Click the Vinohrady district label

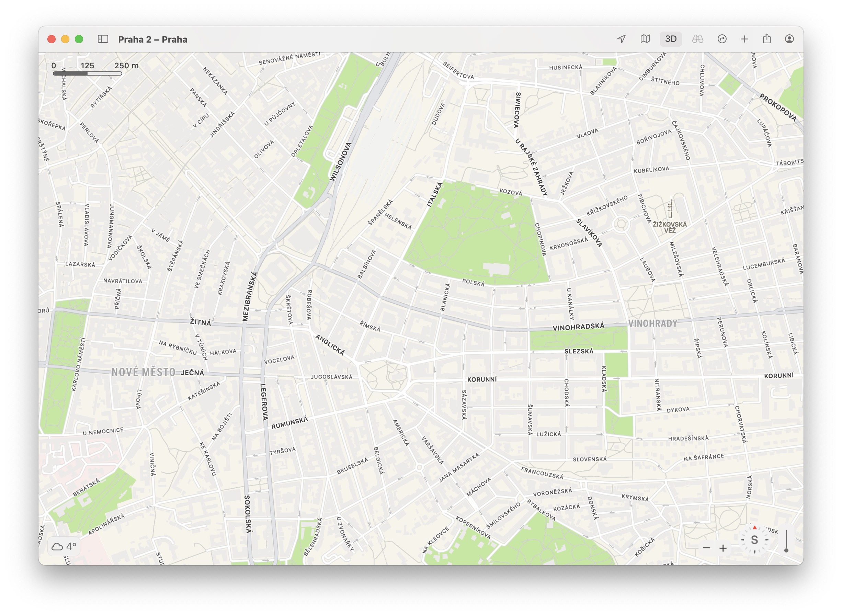pyautogui.click(x=652, y=324)
